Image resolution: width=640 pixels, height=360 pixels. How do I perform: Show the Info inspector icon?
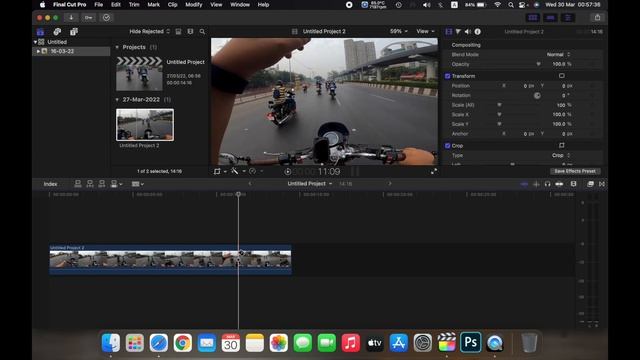(478, 31)
